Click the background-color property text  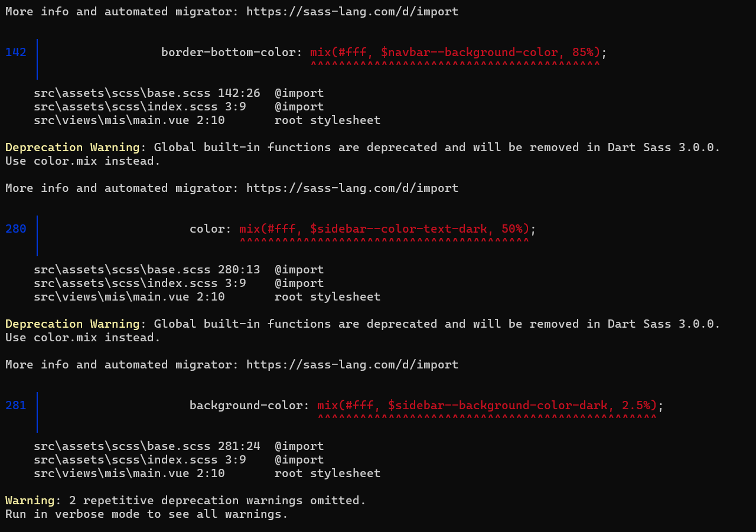246,405
